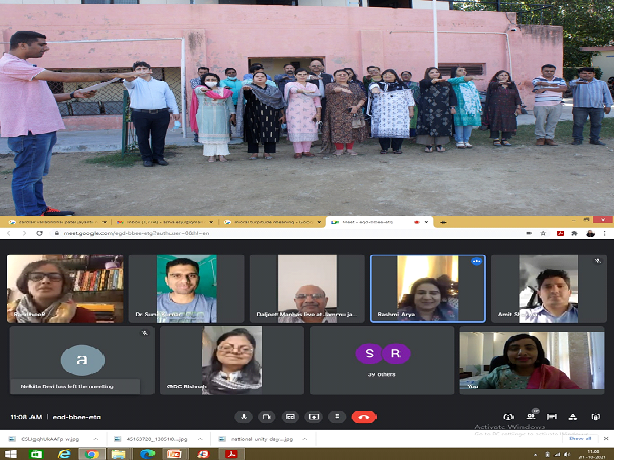This screenshot has height=473, width=617.
Task: Open the Activities icon in Meet
Action: point(576,416)
